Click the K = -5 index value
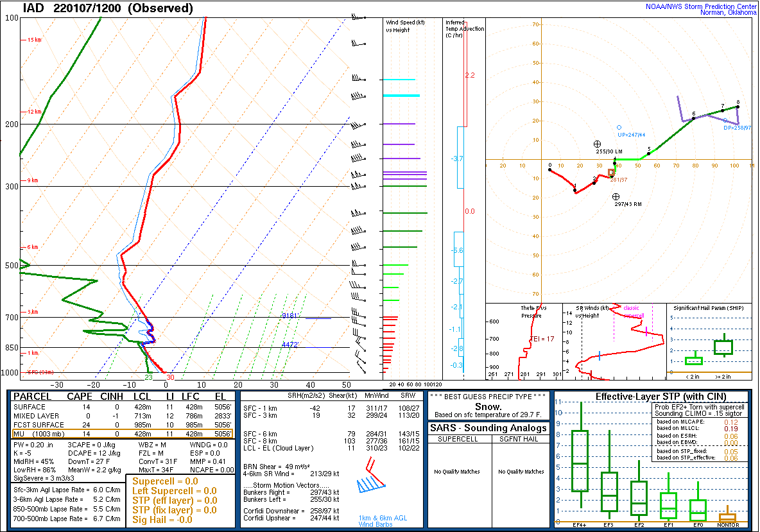The width and height of the screenshot is (760, 532). tap(22, 454)
